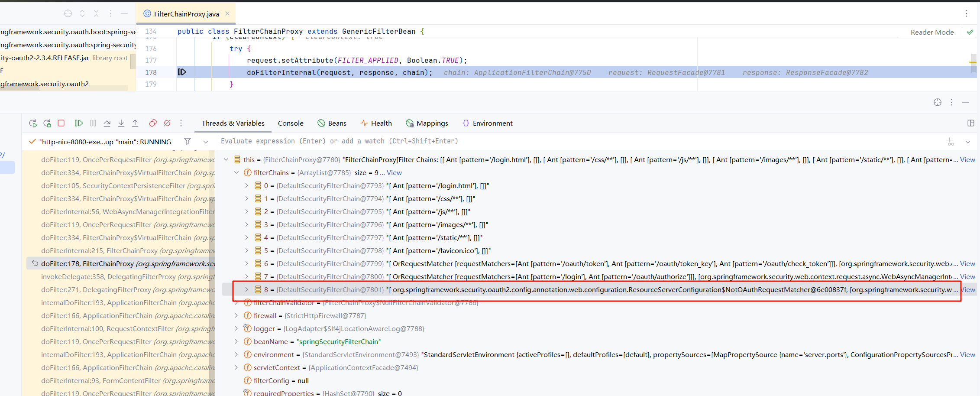Expand the logger field

point(236,328)
